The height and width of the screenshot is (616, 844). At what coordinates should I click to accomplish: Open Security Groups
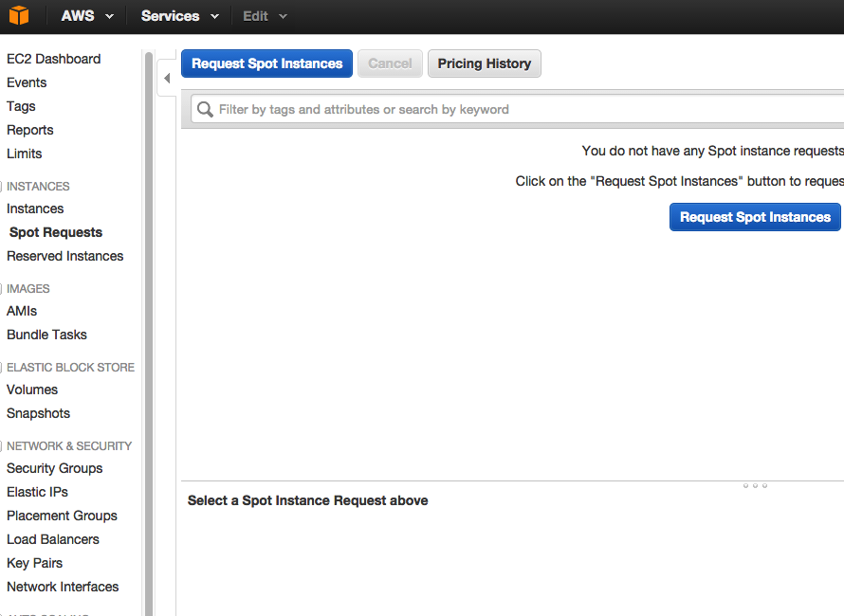(x=54, y=468)
